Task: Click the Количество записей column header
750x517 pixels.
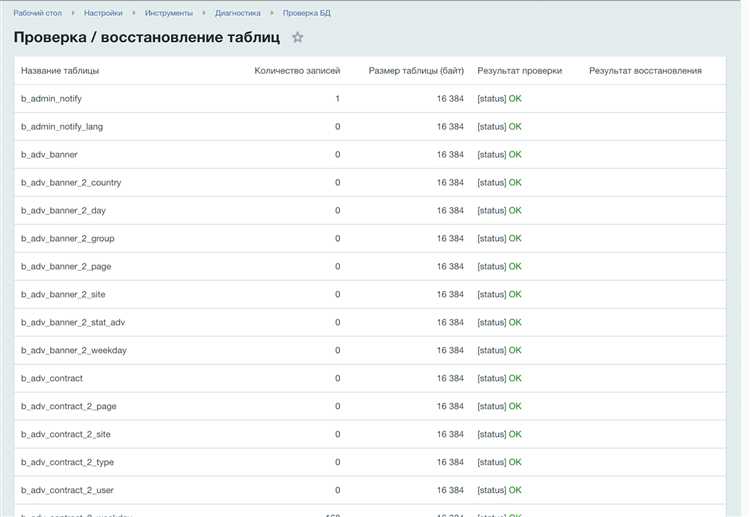Action: pyautogui.click(x=297, y=71)
